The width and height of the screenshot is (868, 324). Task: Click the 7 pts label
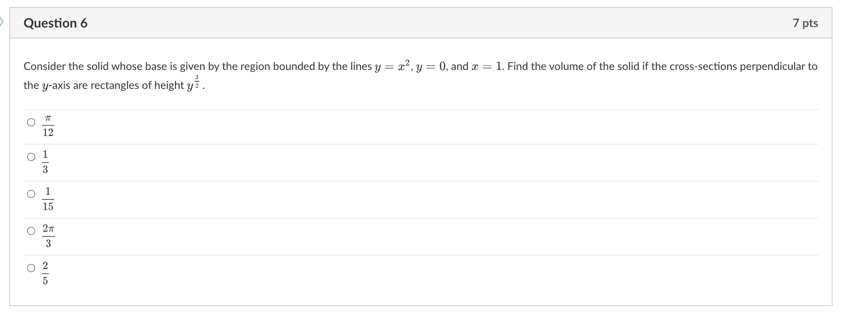(x=806, y=23)
